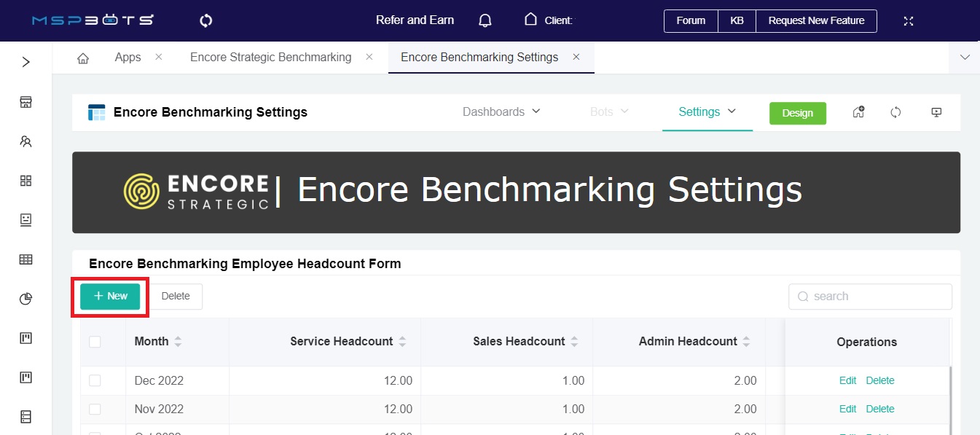Image resolution: width=980 pixels, height=435 pixels.
Task: Delete the Dec 2022 row
Action: (x=880, y=380)
